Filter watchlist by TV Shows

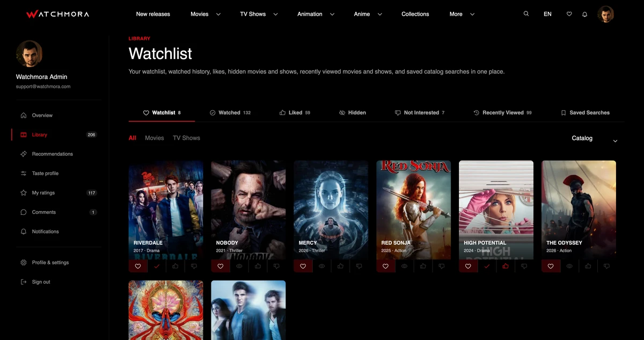[186, 138]
